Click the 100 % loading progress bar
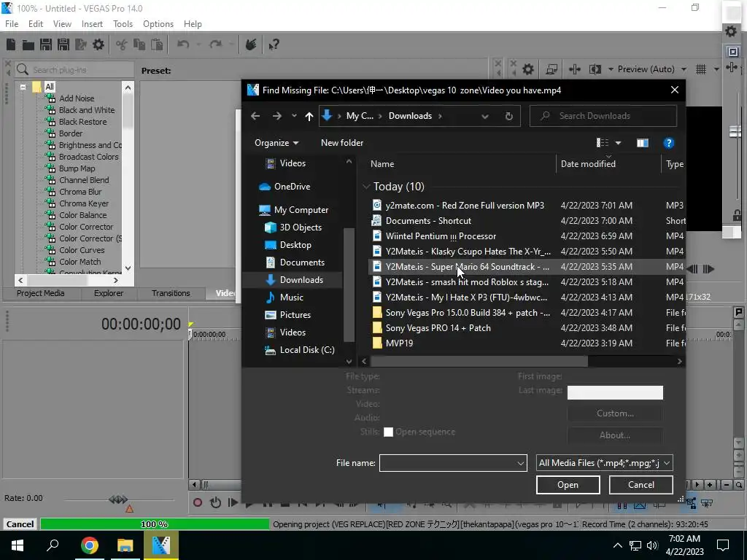 point(155,524)
